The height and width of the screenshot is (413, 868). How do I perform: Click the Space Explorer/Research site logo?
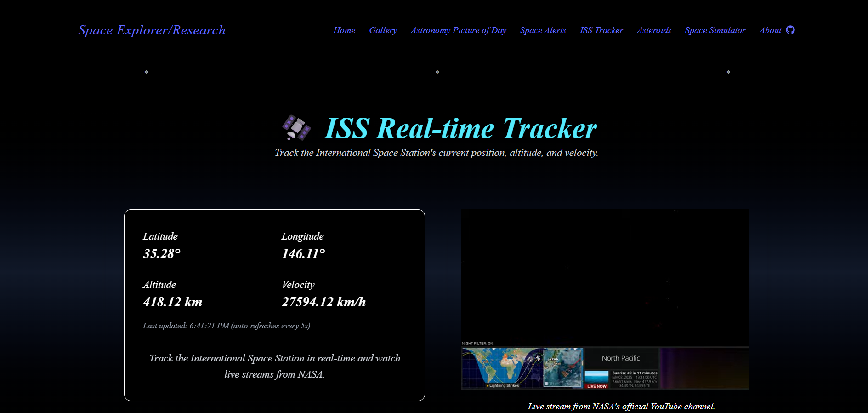pos(152,30)
